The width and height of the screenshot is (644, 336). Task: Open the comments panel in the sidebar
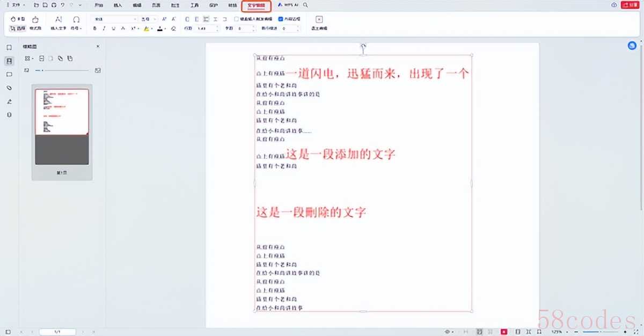coord(9,74)
